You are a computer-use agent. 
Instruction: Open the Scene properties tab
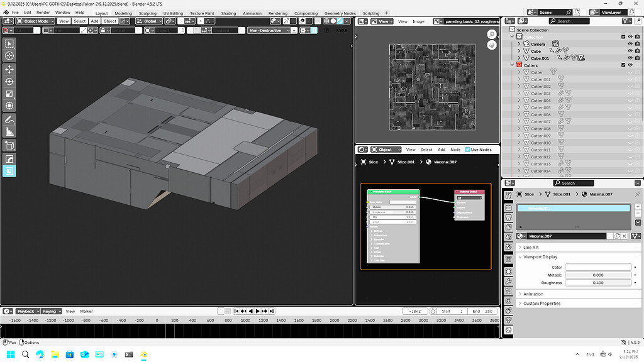(508, 237)
